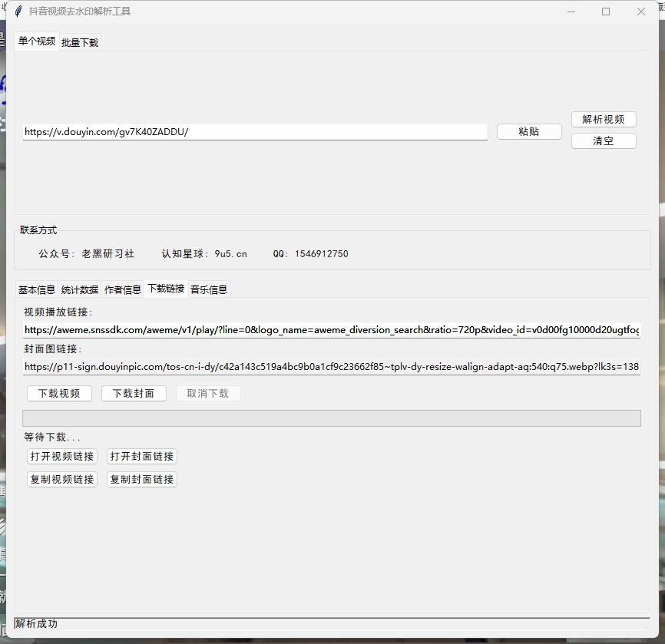Click the 下载视频 (Download Video) button

[59, 393]
